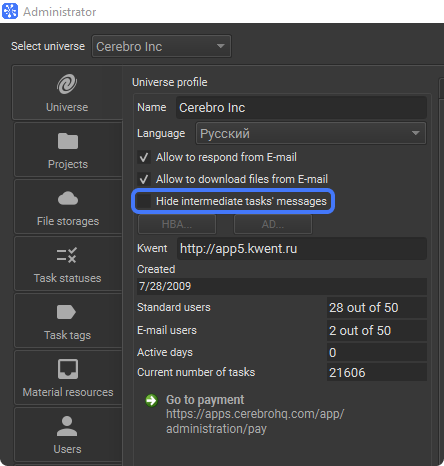Switch to the Task tags tab label
The height and width of the screenshot is (466, 444).
tap(67, 335)
